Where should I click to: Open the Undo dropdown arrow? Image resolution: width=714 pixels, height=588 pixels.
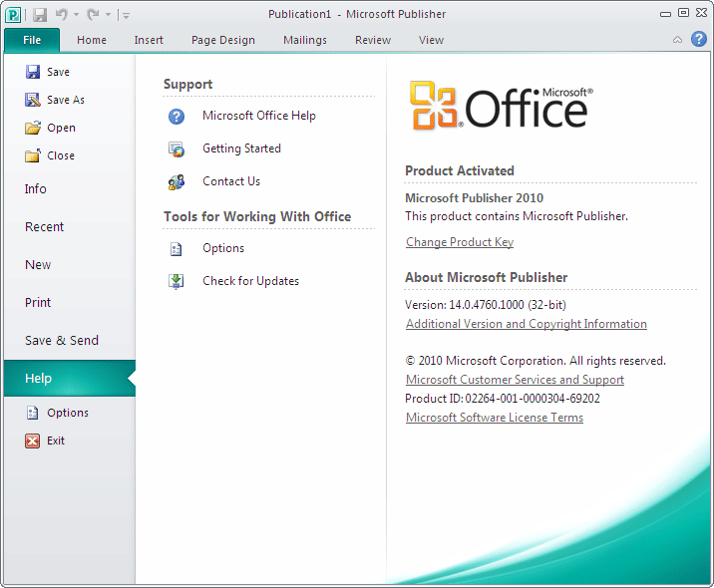click(76, 15)
